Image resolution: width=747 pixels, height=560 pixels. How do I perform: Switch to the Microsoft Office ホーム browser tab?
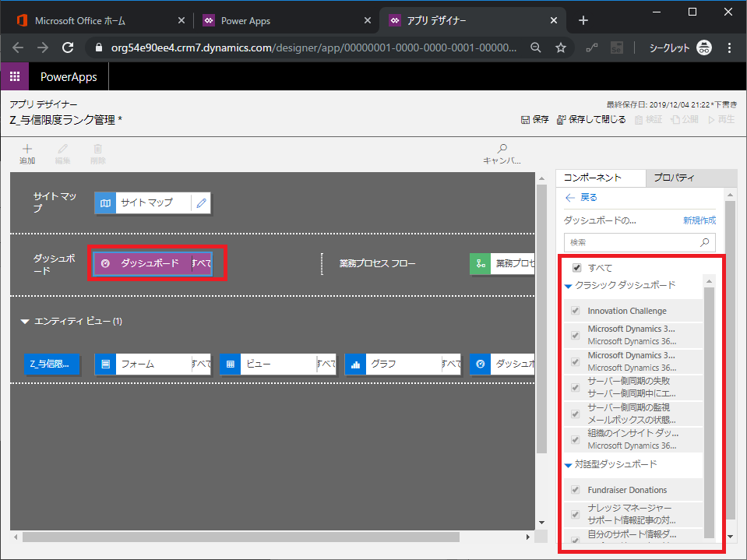100,20
